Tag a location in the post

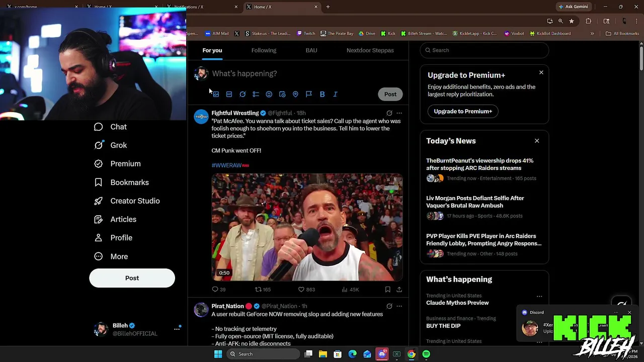click(295, 94)
